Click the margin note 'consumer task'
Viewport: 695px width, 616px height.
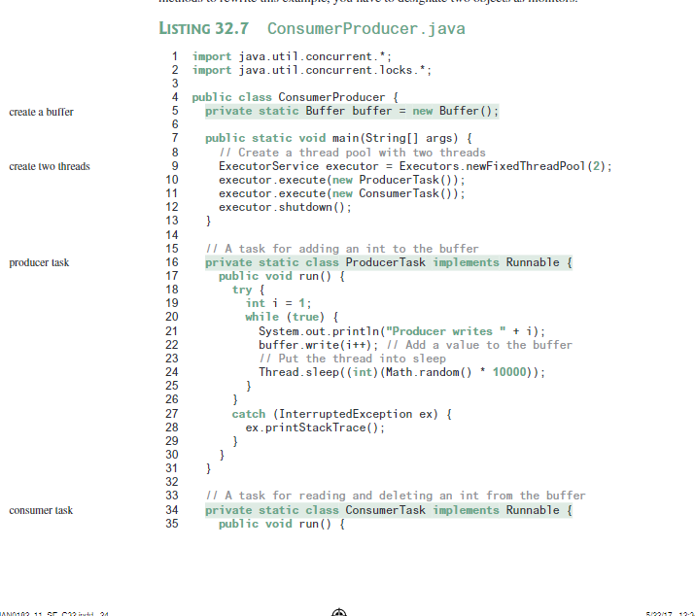point(41,510)
